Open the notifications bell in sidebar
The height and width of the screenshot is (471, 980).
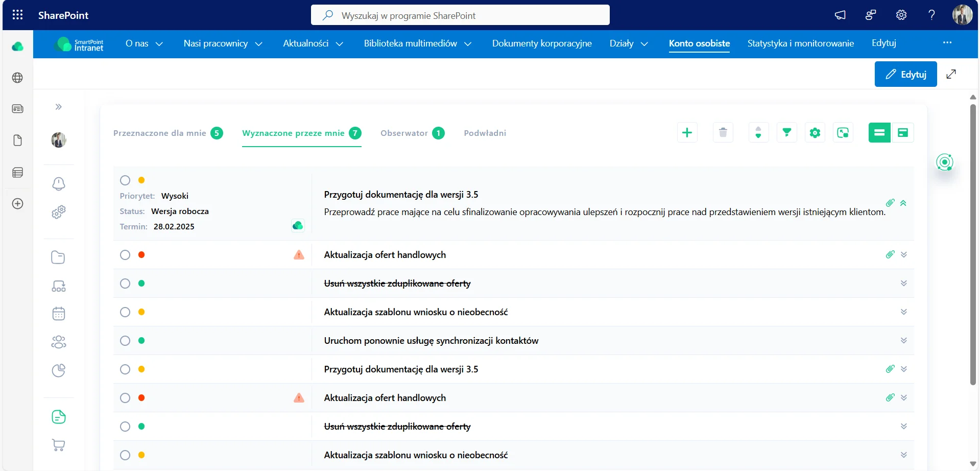59,184
